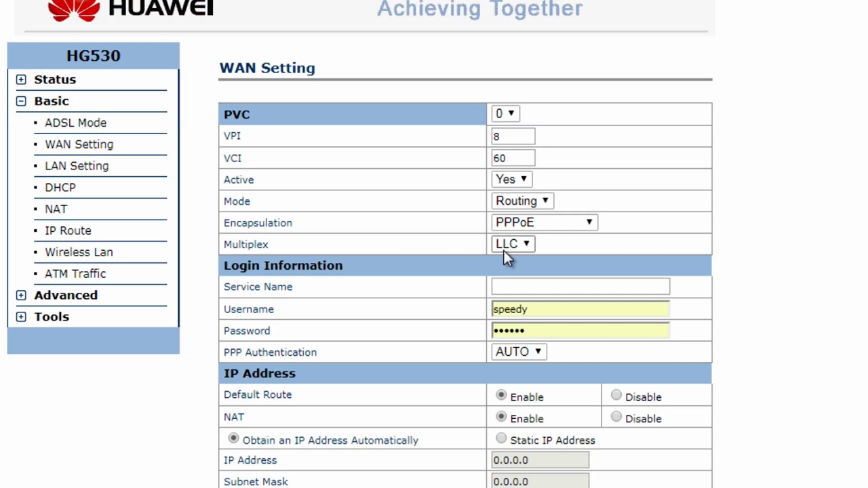Open the PVC number dropdown
The image size is (868, 488).
click(x=505, y=114)
